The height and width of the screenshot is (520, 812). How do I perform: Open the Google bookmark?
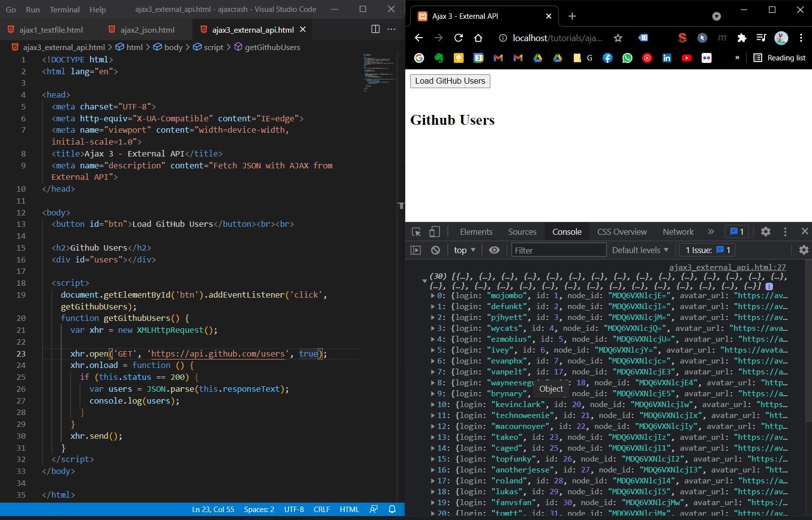[x=419, y=58]
